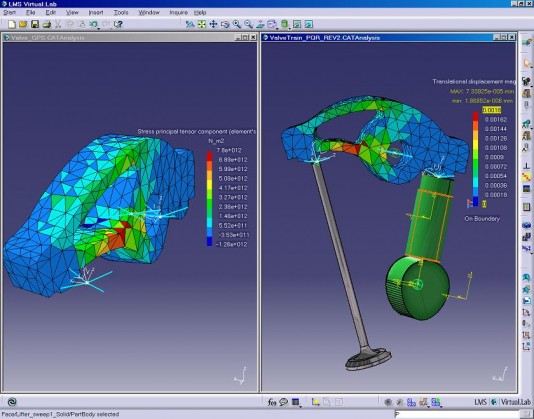Click the Swap visible space icon
Image resolution: width=534 pixels, height=419 pixels.
coord(309,24)
